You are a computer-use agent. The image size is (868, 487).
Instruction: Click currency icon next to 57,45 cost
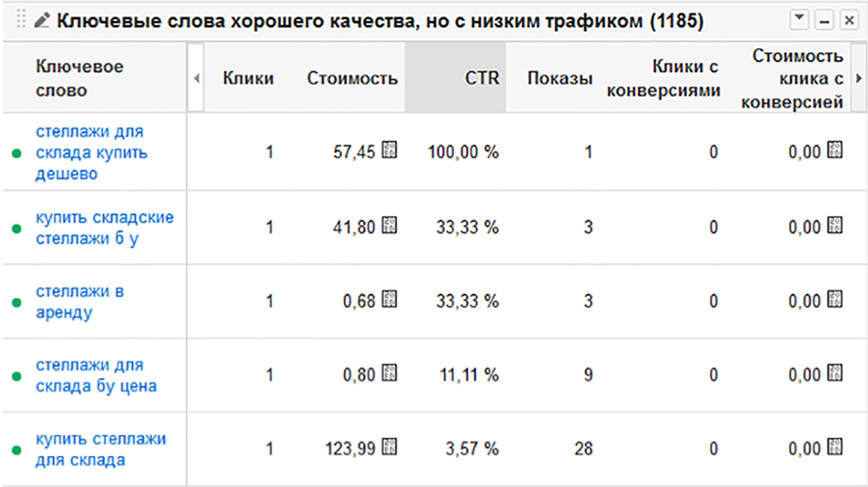pos(389,150)
